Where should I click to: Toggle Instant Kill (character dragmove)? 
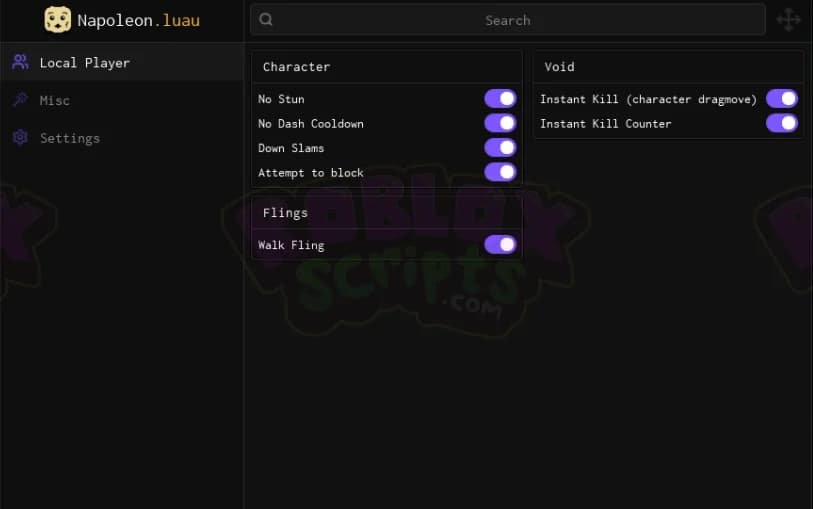(782, 98)
